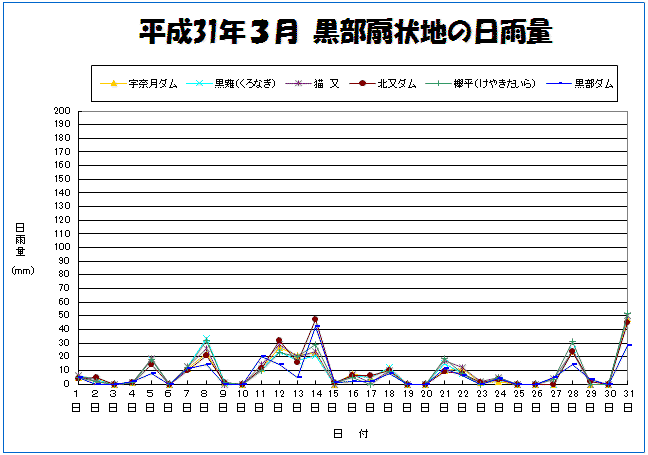This screenshot has width=648, height=455.
Task: Click the 50 label on the vertical axis
Action: click(x=64, y=315)
